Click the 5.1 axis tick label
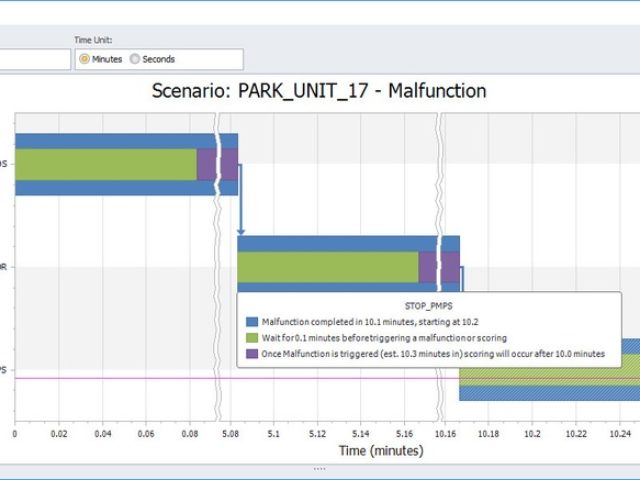This screenshot has width=640, height=480. click(274, 433)
